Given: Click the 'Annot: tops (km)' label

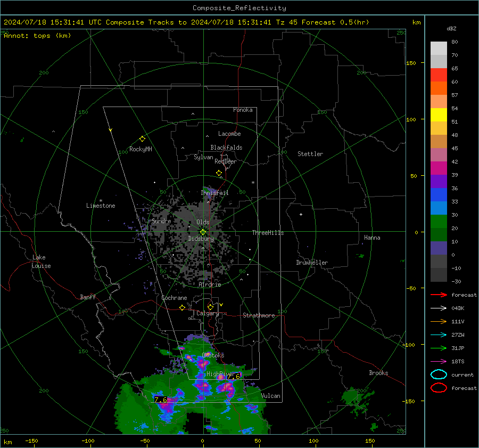Looking at the screenshot, I should [x=37, y=36].
